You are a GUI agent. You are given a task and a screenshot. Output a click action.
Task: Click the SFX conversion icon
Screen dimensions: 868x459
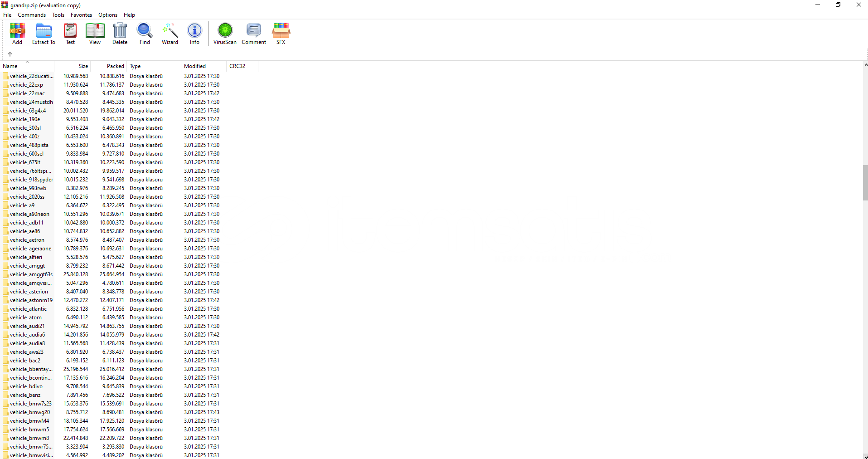281,34
